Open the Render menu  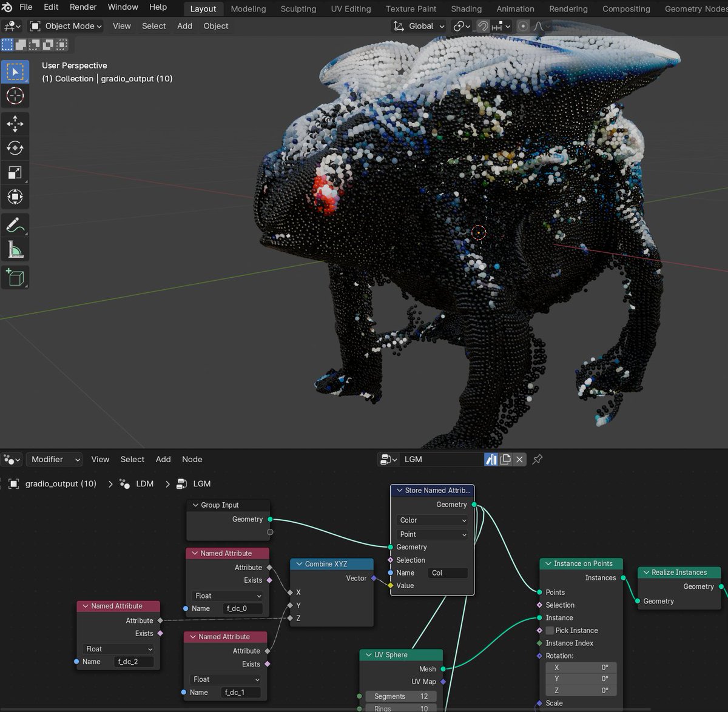point(83,7)
